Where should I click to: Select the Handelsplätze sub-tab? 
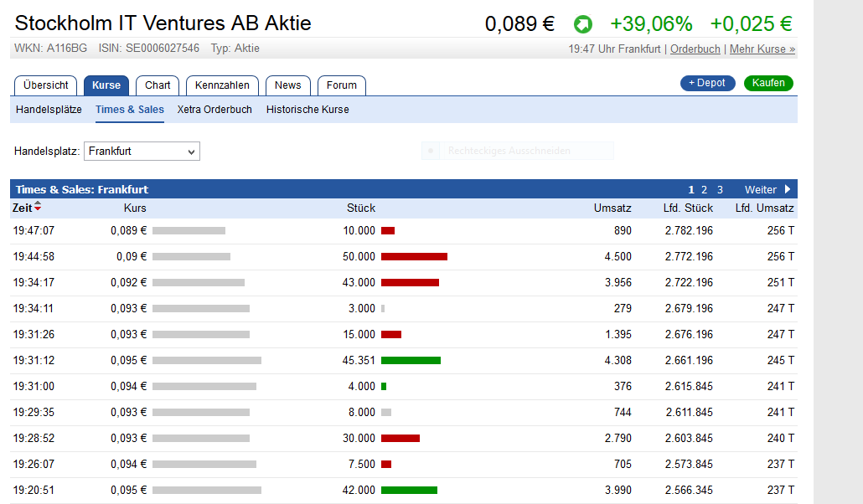49,110
